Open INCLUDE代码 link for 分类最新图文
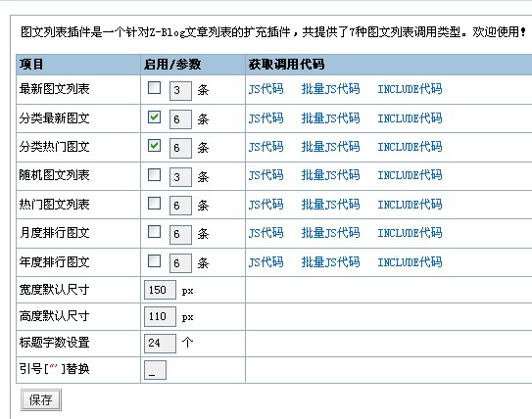The height and width of the screenshot is (419, 532). click(x=410, y=118)
